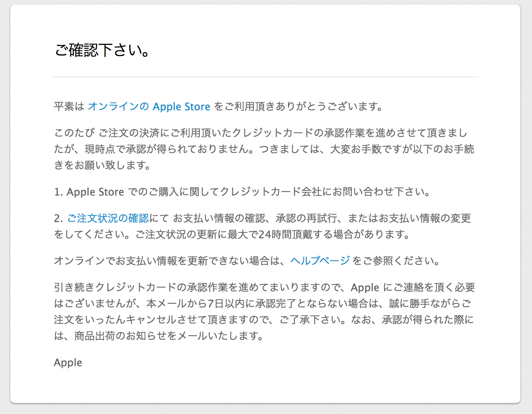Click the Apple signature at the bottom
532x414 pixels.
tap(68, 363)
